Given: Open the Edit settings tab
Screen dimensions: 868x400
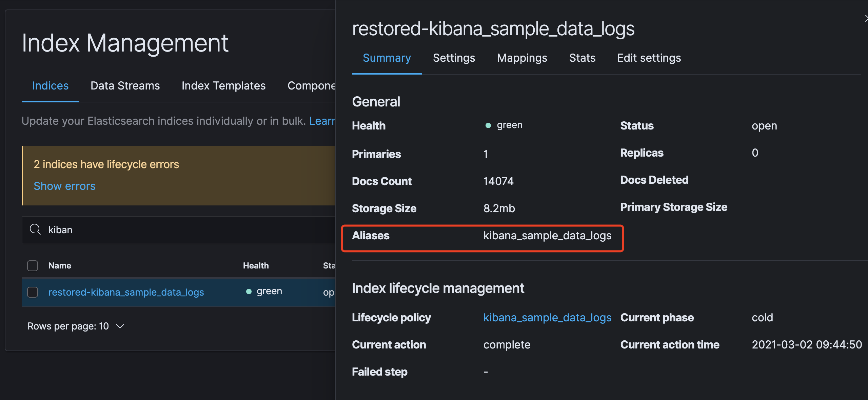Looking at the screenshot, I should pos(649,58).
